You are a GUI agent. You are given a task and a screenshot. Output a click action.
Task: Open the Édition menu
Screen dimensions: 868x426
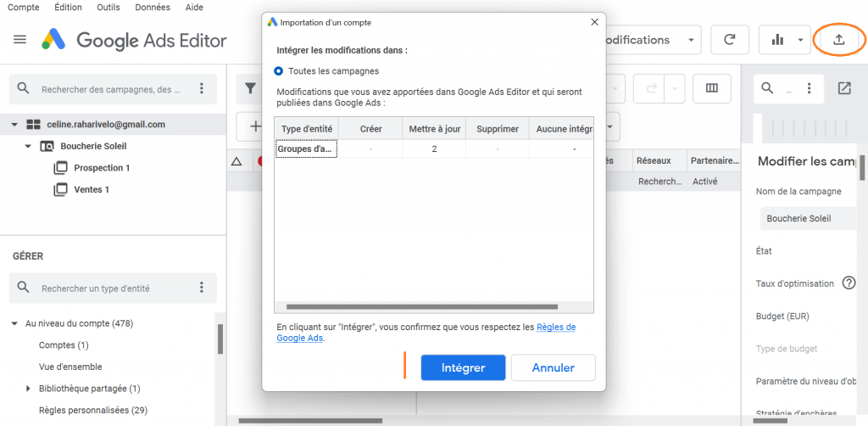(x=68, y=7)
